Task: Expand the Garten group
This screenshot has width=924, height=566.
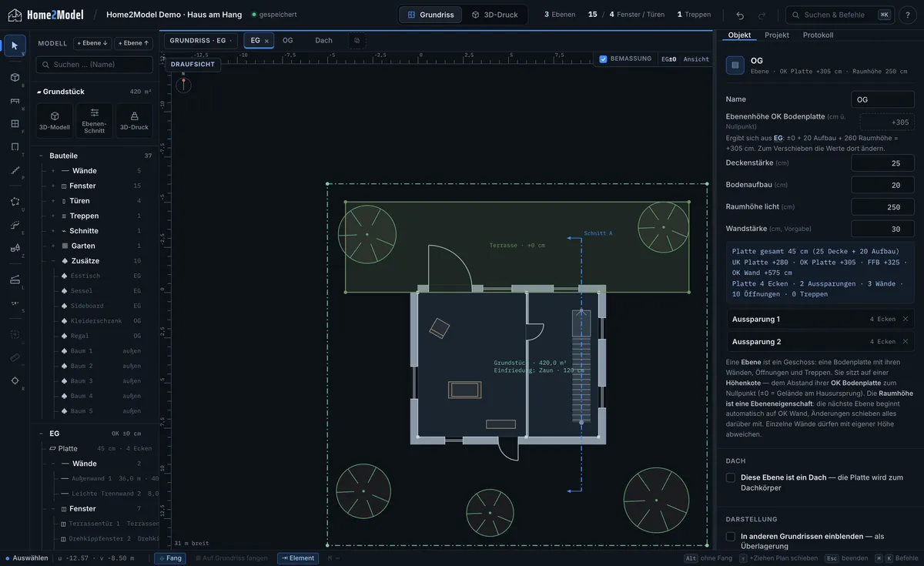Action: pos(53,246)
